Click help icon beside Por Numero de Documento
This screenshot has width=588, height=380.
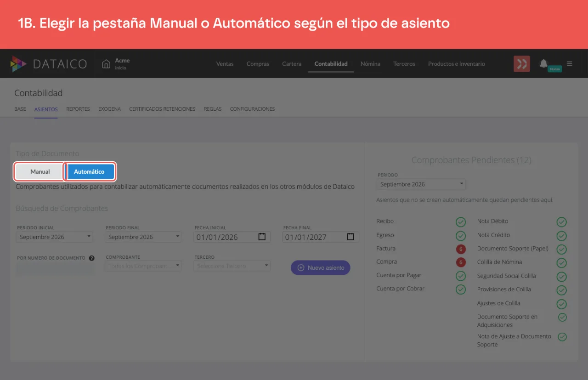(x=92, y=258)
